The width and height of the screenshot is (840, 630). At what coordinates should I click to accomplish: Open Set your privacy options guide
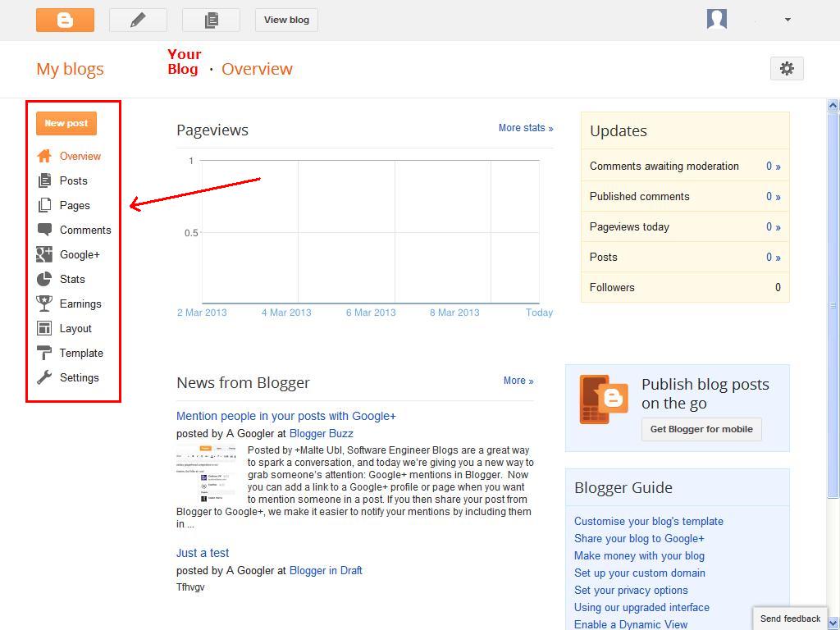click(631, 591)
